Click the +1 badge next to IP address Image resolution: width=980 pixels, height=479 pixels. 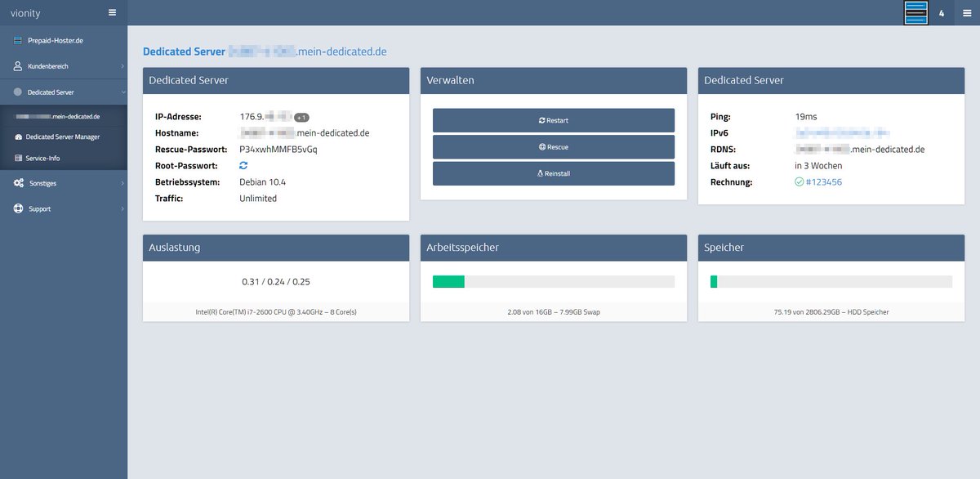[x=301, y=117]
